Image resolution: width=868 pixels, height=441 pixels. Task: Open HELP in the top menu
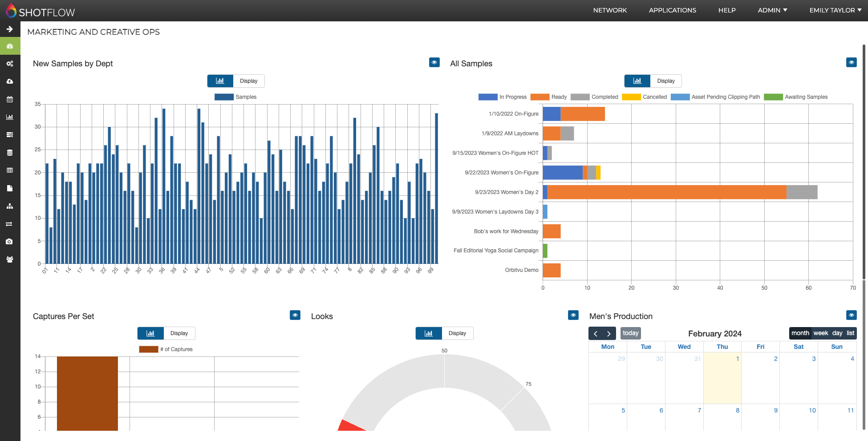pyautogui.click(x=727, y=10)
